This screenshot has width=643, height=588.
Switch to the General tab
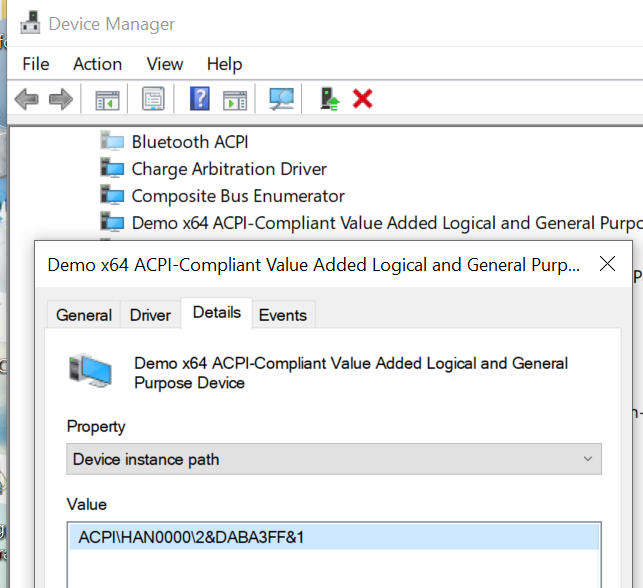[x=84, y=315]
